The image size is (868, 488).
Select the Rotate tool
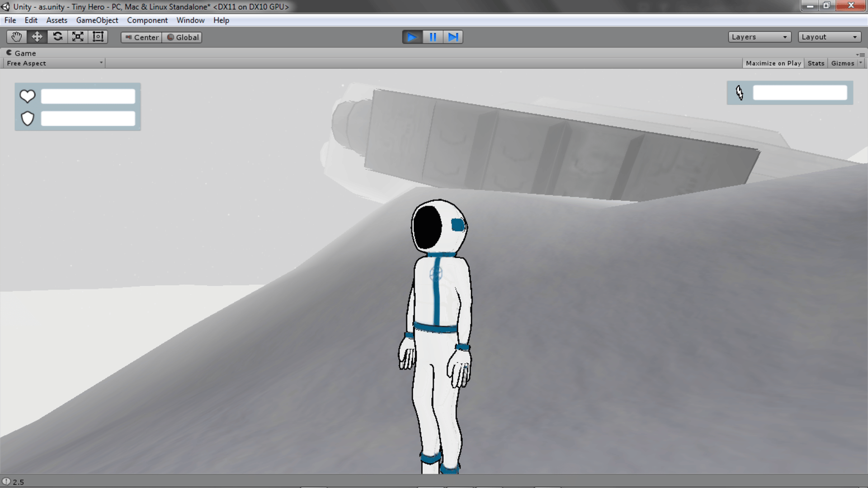point(57,37)
